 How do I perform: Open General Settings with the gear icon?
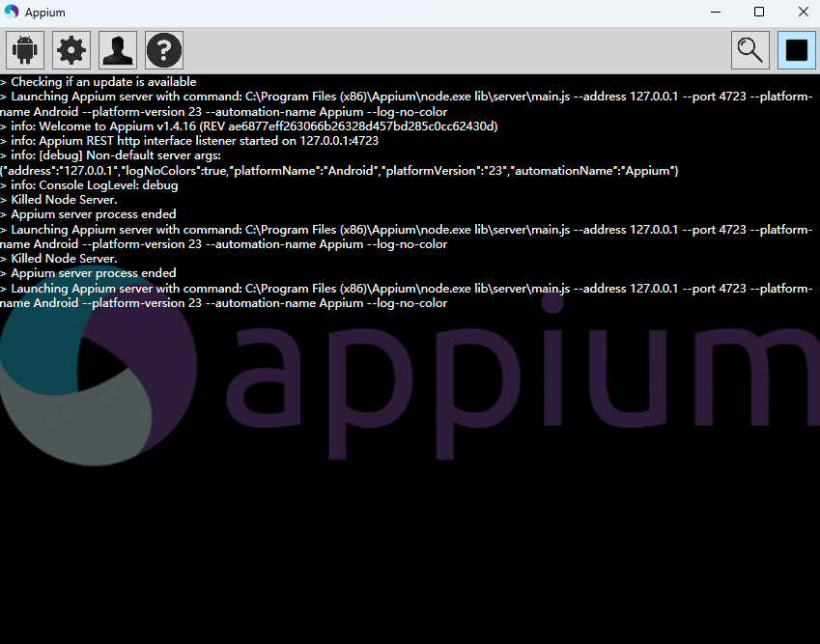click(71, 50)
